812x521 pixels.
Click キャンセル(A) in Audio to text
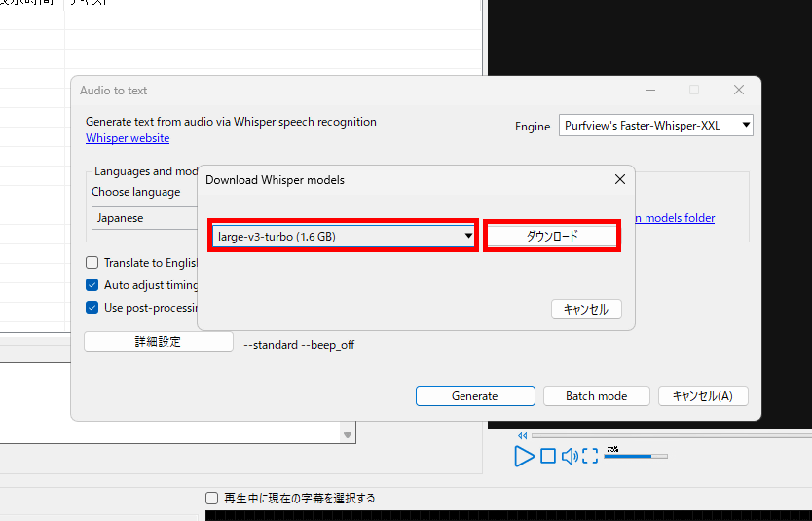[703, 396]
